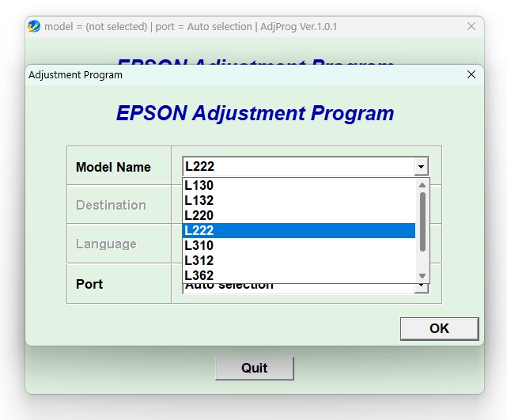507x420 pixels.
Task: Open the Port dropdown arrow
Action: point(421,287)
